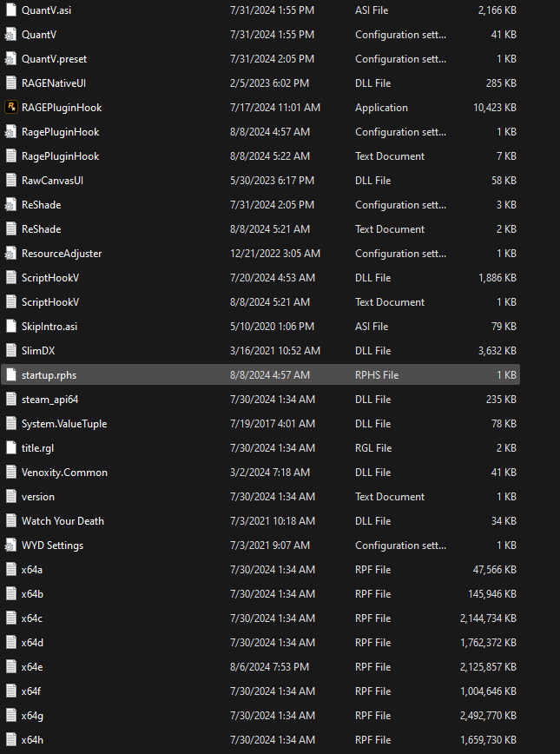The width and height of the screenshot is (560, 754).
Task: Click the Application type label
Action: (381, 108)
